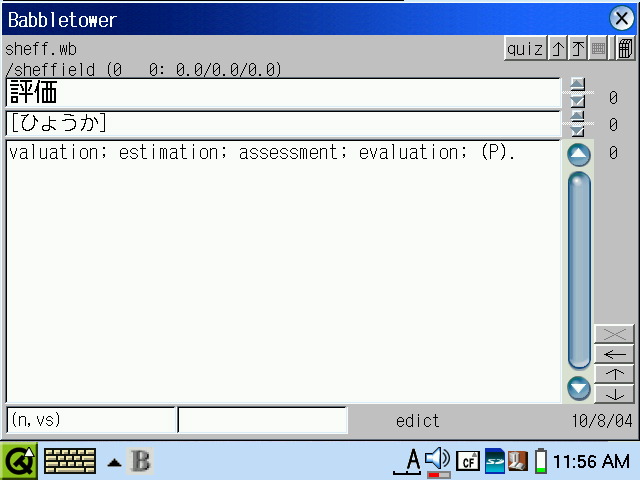Click the clock showing 11:56 AM
Image resolution: width=640 pixels, height=480 pixels.
click(x=591, y=462)
